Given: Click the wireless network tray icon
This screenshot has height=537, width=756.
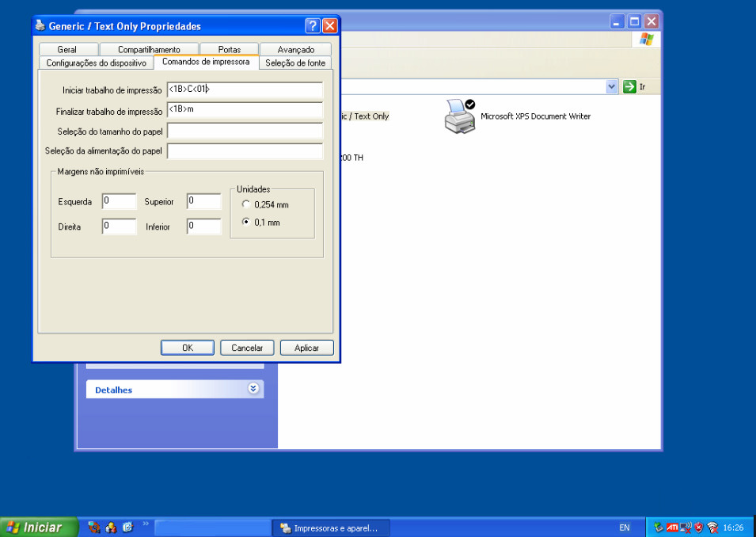Looking at the screenshot, I should (x=712, y=527).
